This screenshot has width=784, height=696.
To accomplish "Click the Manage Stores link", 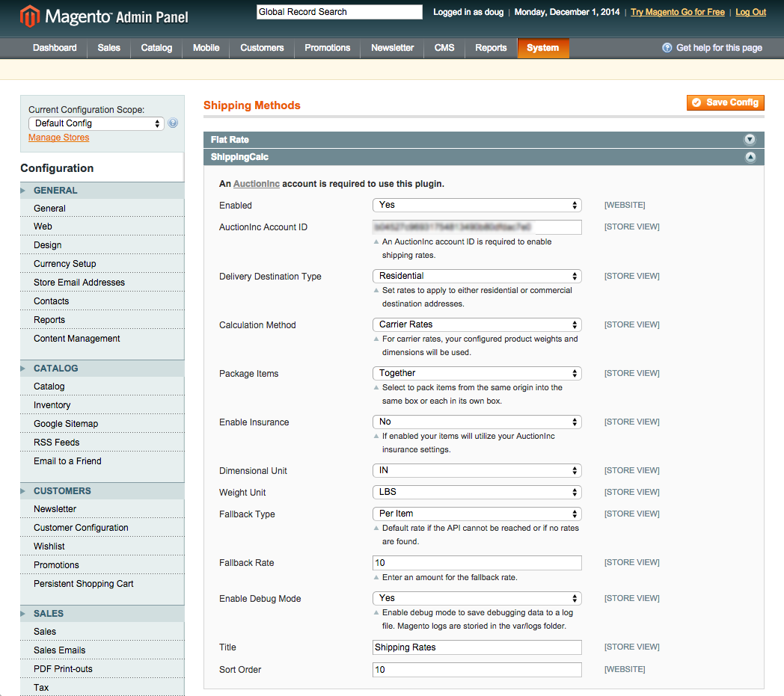I will point(58,138).
